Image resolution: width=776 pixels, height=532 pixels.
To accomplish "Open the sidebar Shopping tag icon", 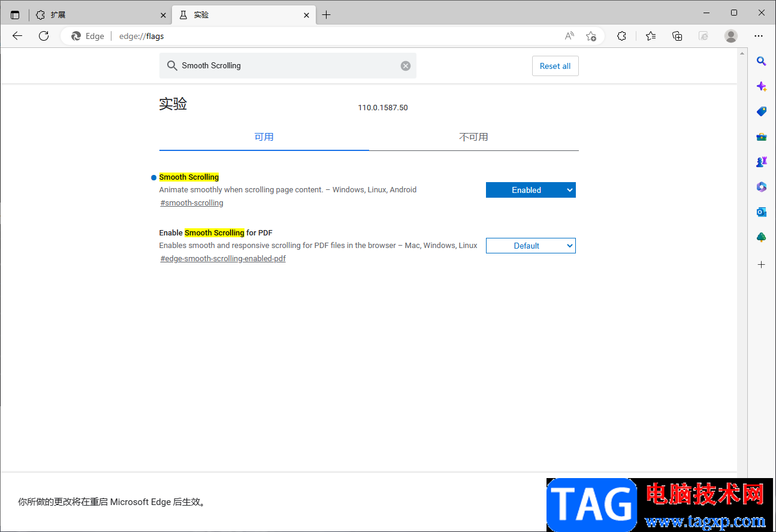I will [762, 111].
